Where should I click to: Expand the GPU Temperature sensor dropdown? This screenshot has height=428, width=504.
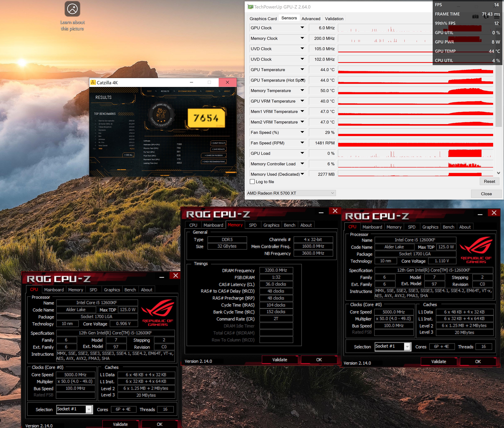pyautogui.click(x=302, y=69)
